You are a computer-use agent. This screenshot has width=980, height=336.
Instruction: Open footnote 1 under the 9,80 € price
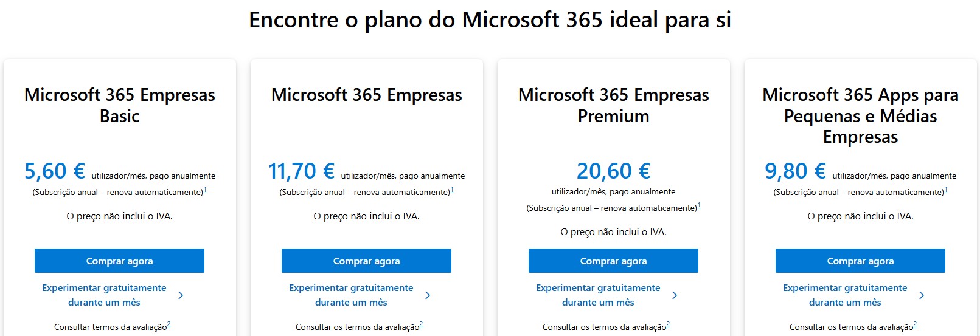(946, 190)
